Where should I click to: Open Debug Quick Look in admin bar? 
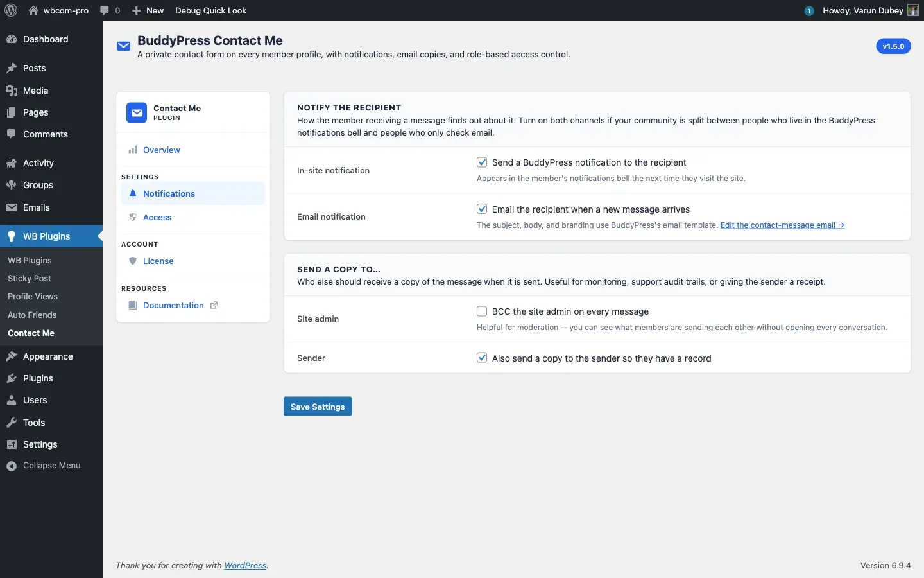pos(210,10)
